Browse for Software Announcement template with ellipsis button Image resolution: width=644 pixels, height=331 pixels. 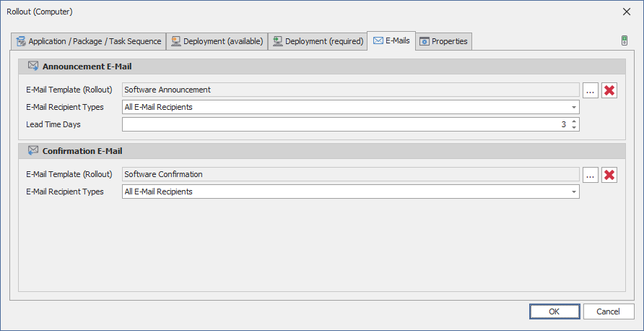pyautogui.click(x=590, y=90)
